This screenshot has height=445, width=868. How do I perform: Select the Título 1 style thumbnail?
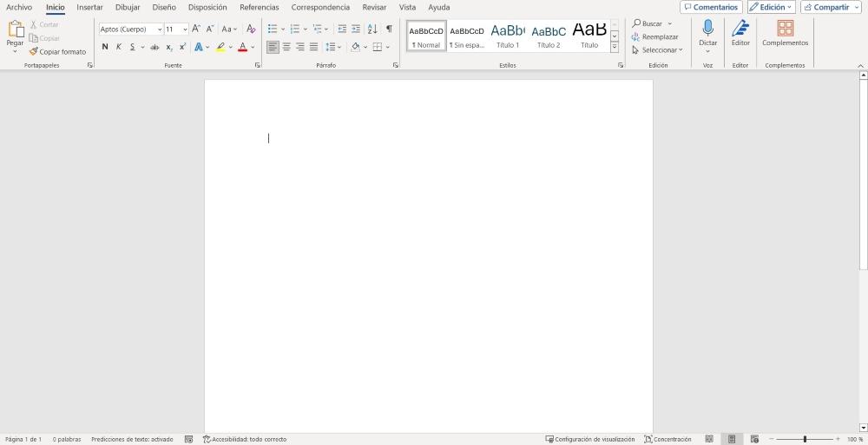[x=508, y=36]
